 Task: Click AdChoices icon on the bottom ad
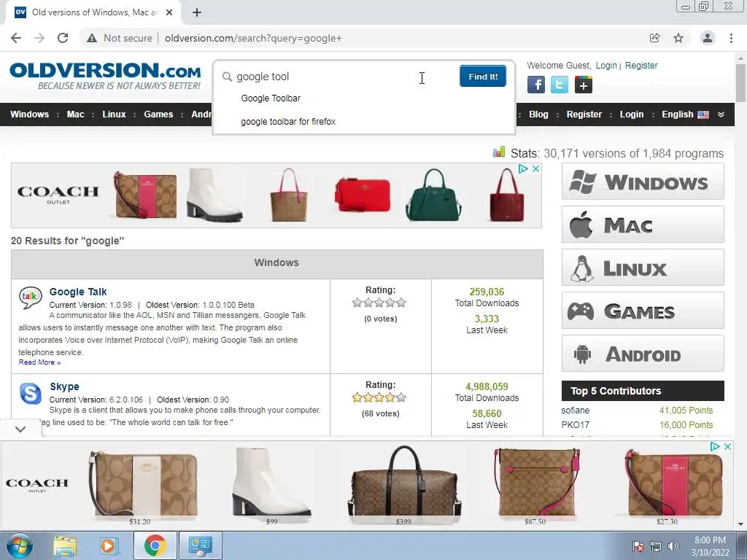(715, 447)
